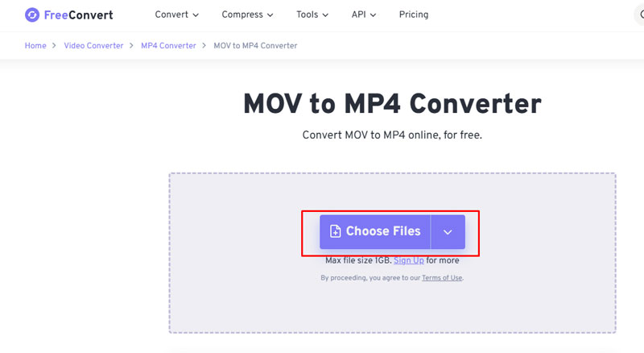Viewport: 644px width, 353px height.
Task: Open Video Converter breadcrumb link
Action: [x=93, y=46]
